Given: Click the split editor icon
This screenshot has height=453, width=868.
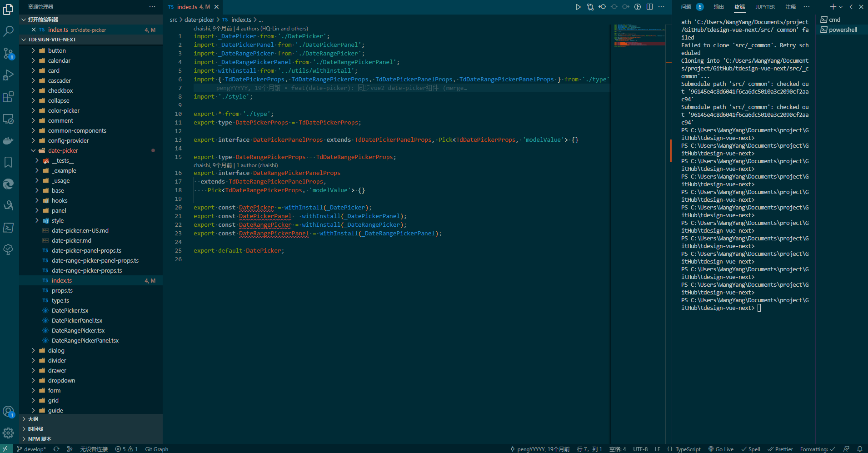Looking at the screenshot, I should point(650,7).
